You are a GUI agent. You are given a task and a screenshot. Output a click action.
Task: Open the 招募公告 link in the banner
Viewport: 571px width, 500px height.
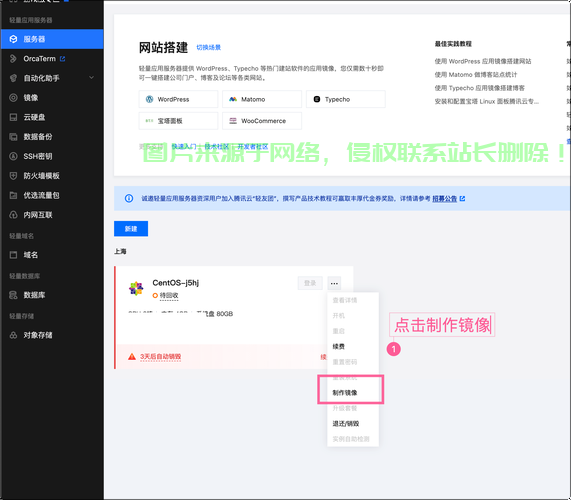444,198
